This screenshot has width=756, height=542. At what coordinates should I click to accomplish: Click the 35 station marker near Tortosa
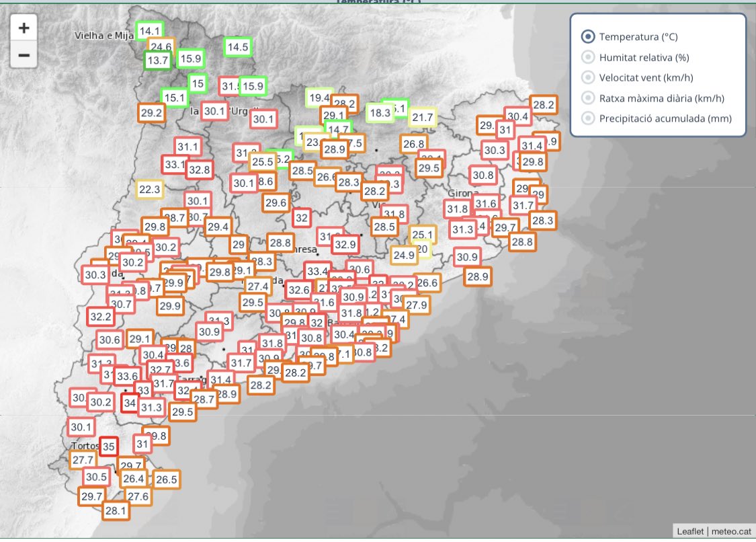(x=109, y=447)
